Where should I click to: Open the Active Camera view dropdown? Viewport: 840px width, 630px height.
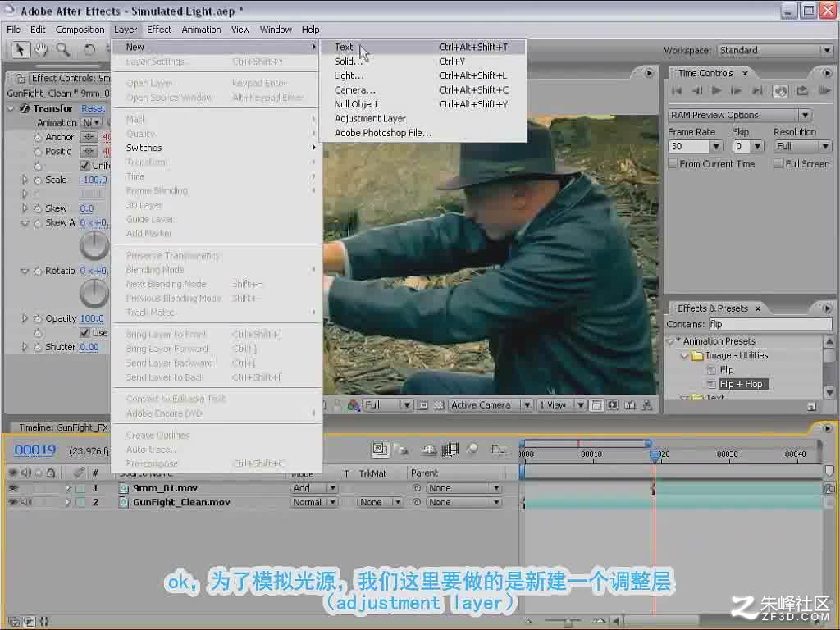pyautogui.click(x=491, y=405)
